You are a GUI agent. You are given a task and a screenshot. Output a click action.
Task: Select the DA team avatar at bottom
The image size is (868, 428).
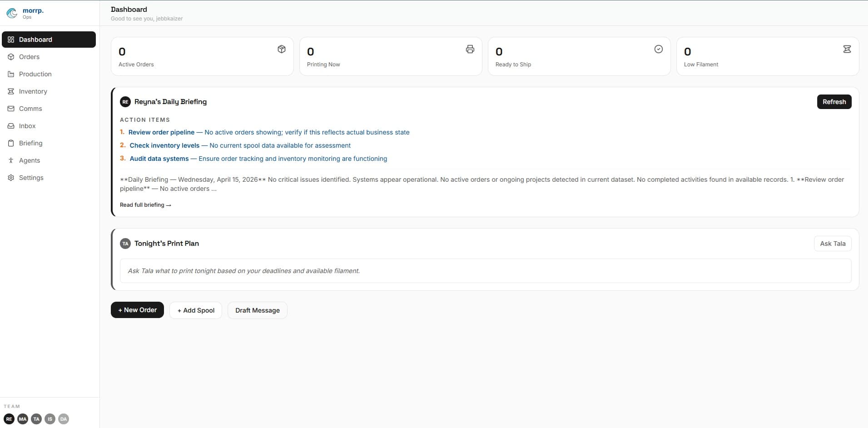(x=64, y=419)
